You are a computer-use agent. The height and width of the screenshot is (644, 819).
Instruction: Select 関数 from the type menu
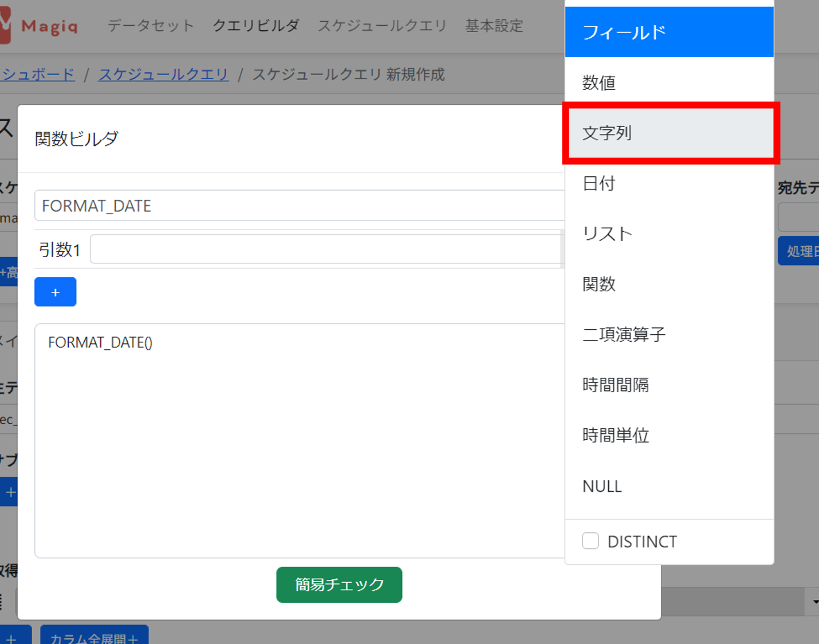668,285
